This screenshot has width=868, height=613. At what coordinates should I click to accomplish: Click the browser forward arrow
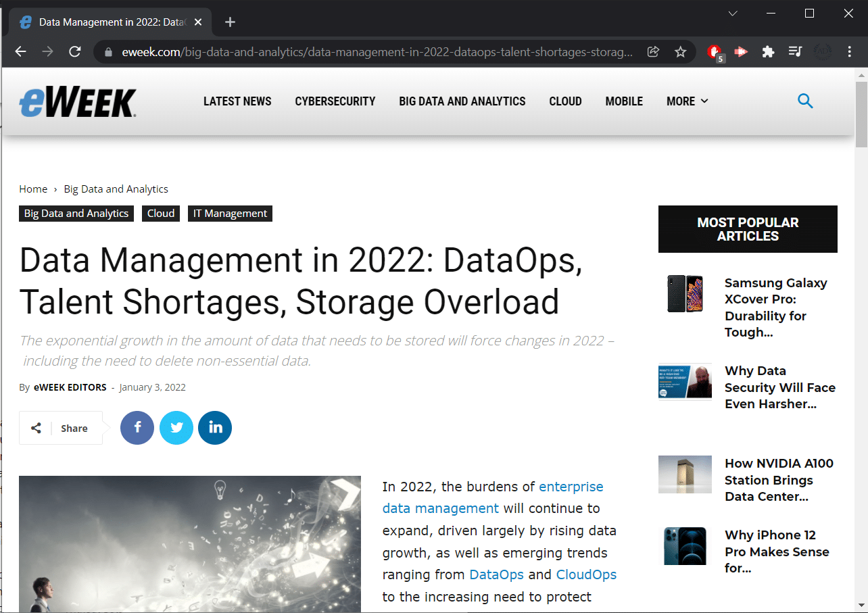pyautogui.click(x=47, y=51)
